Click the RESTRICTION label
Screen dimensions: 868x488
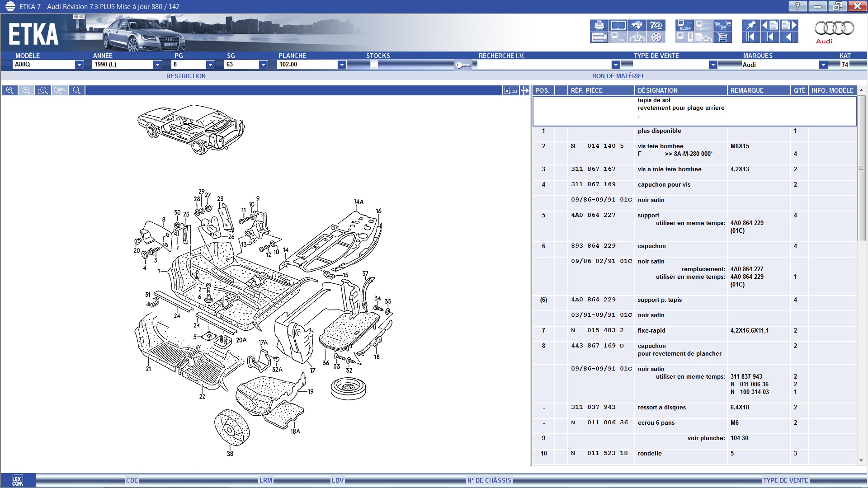pos(186,76)
